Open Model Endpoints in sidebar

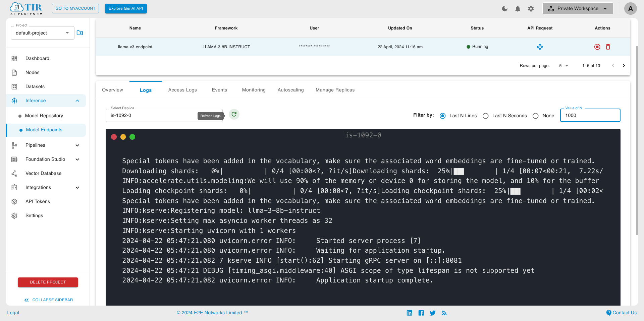click(x=46, y=130)
